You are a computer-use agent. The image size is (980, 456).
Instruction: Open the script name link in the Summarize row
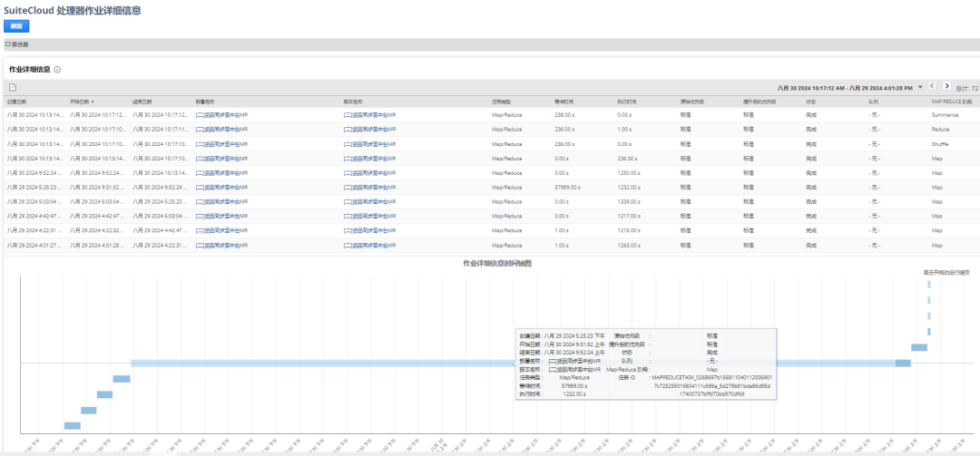pos(370,115)
